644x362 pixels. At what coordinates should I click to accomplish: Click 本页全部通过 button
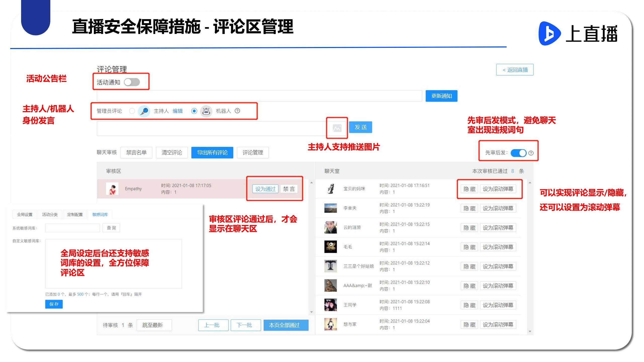click(286, 325)
